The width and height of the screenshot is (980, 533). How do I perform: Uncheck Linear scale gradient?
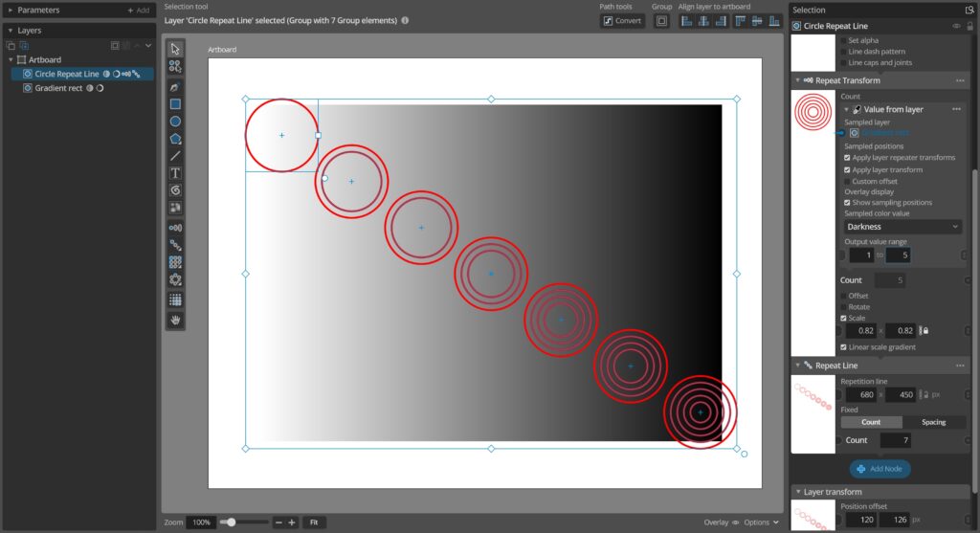[843, 347]
